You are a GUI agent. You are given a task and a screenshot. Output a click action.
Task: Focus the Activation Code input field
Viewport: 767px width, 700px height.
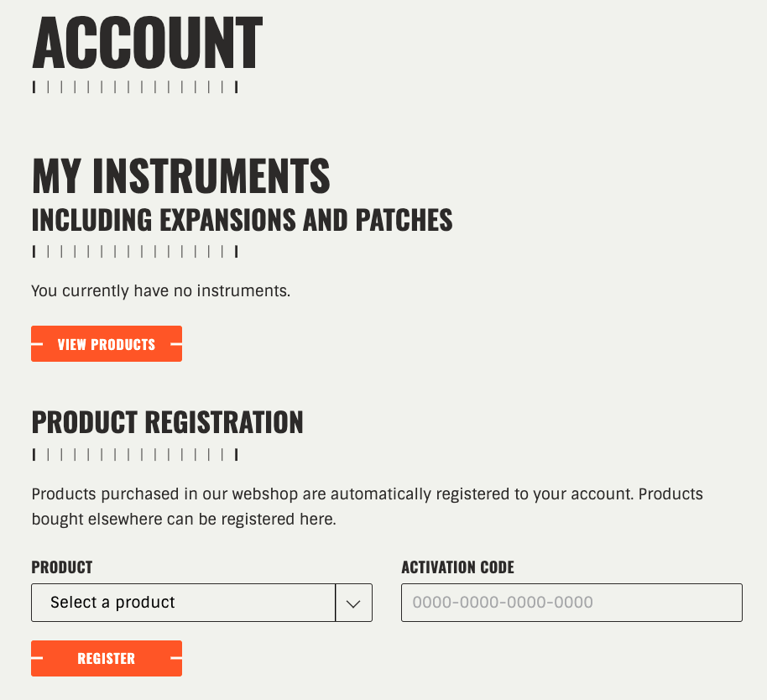coord(571,603)
